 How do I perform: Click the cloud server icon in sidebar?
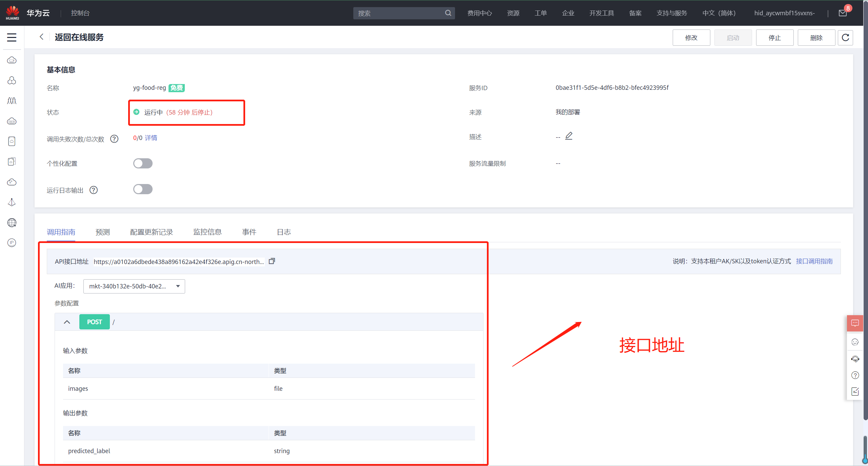[12, 121]
